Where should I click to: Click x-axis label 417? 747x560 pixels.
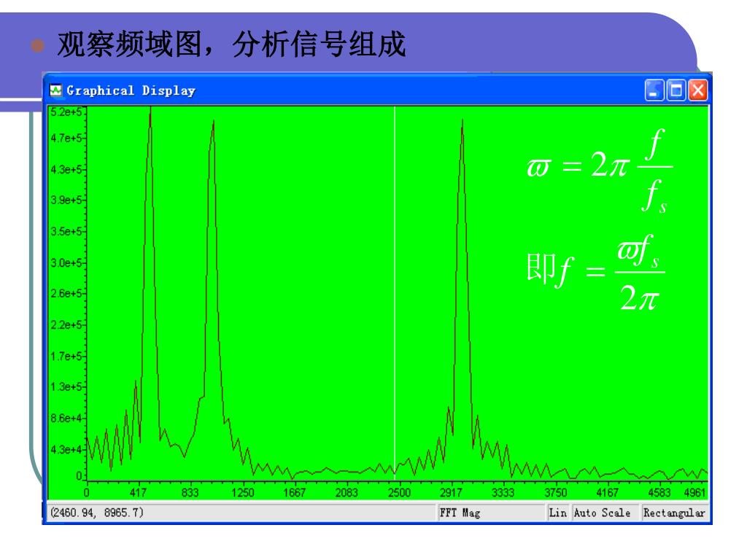(138, 492)
